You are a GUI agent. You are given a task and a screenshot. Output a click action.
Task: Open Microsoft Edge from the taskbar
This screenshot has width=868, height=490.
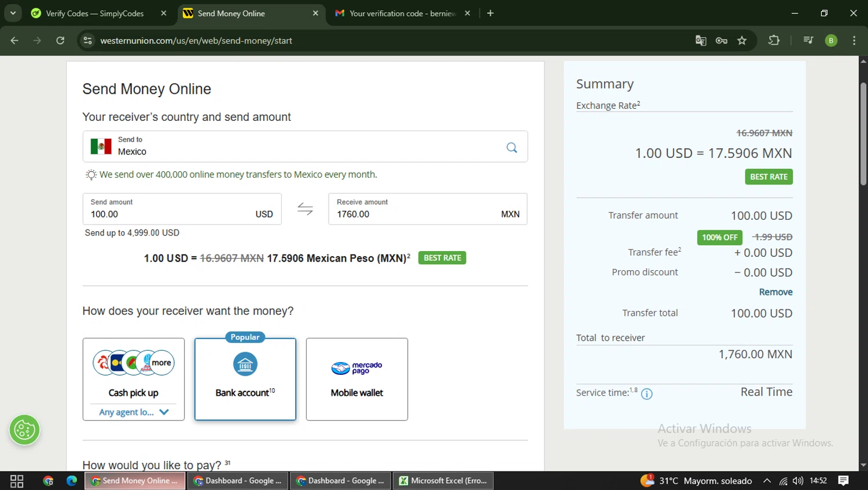[72, 481]
